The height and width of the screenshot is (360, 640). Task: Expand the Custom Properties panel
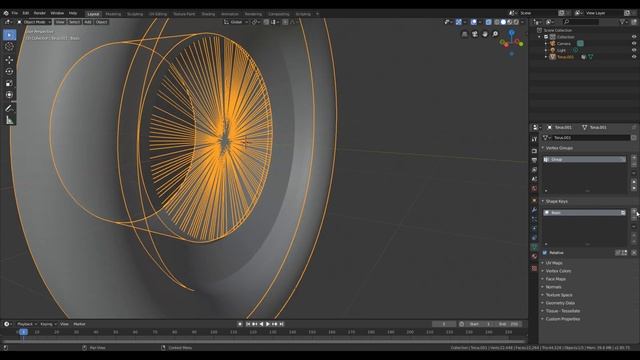click(x=562, y=319)
